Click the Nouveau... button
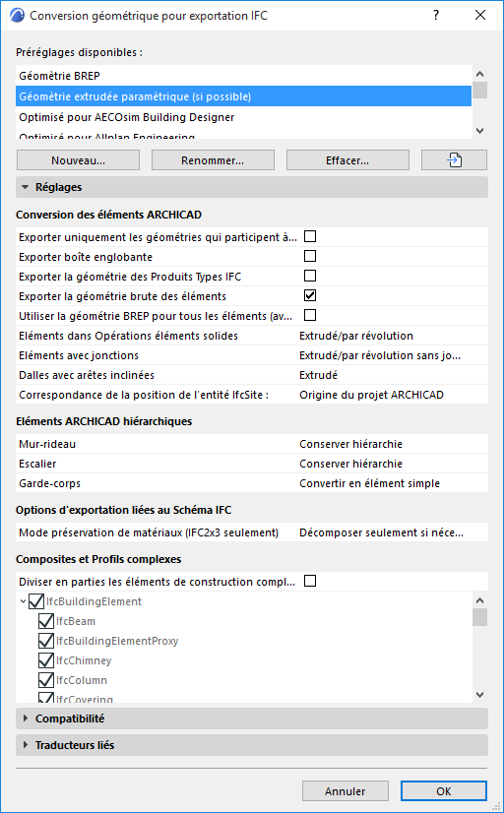This screenshot has width=504, height=813. (79, 160)
